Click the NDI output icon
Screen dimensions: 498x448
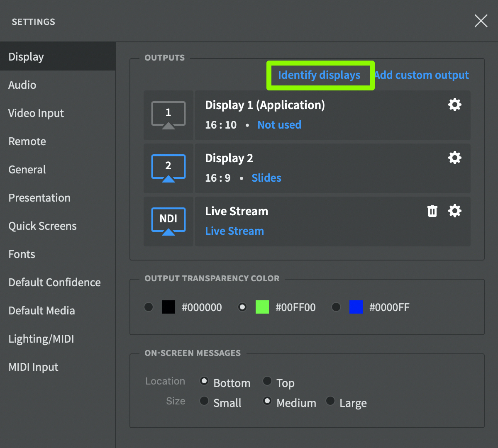(x=168, y=221)
